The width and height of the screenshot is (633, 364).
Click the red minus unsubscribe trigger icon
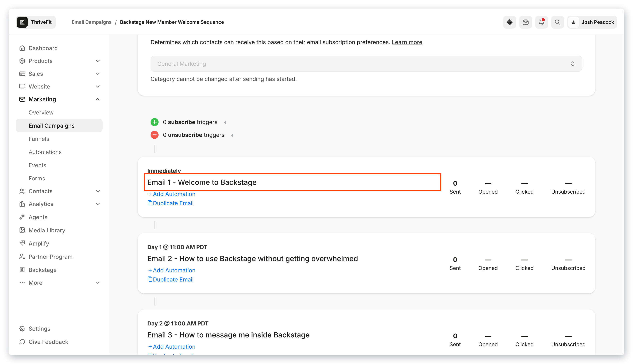[x=154, y=135]
